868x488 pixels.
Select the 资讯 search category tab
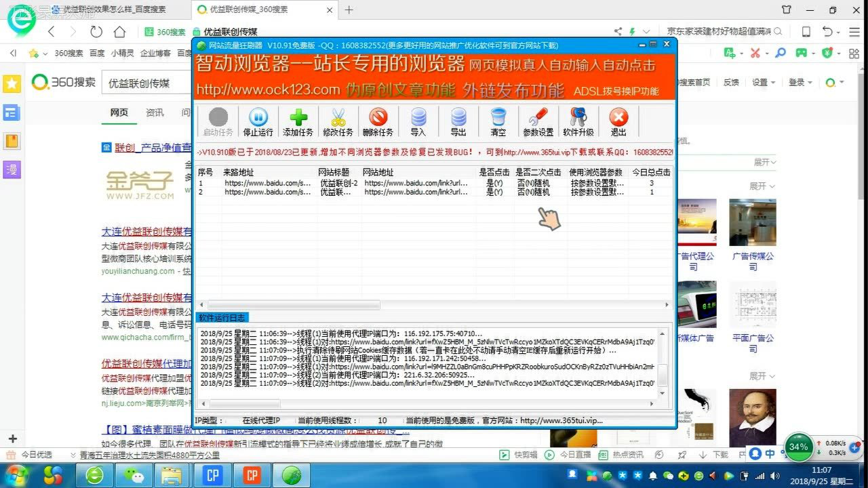(x=155, y=113)
